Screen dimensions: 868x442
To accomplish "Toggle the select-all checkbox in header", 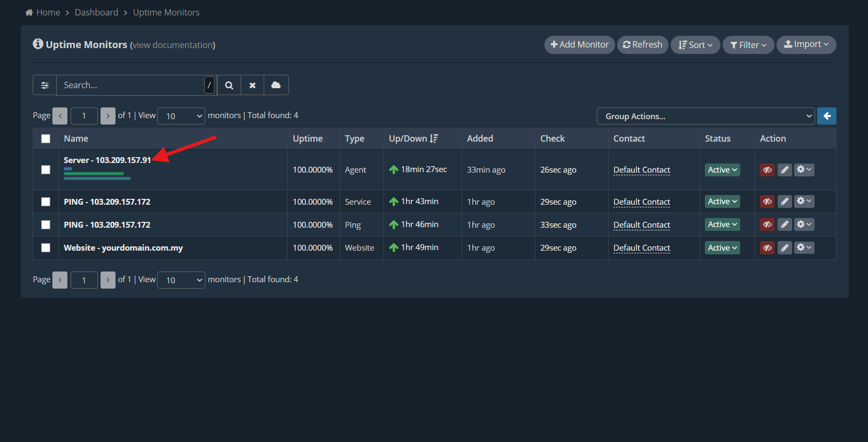I will coord(46,138).
